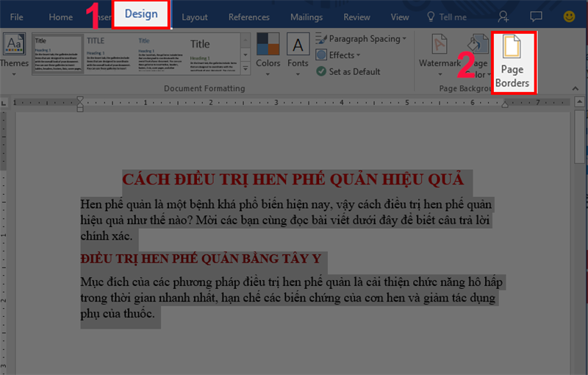
Task: Open the Watermark menu
Action: coord(440,55)
